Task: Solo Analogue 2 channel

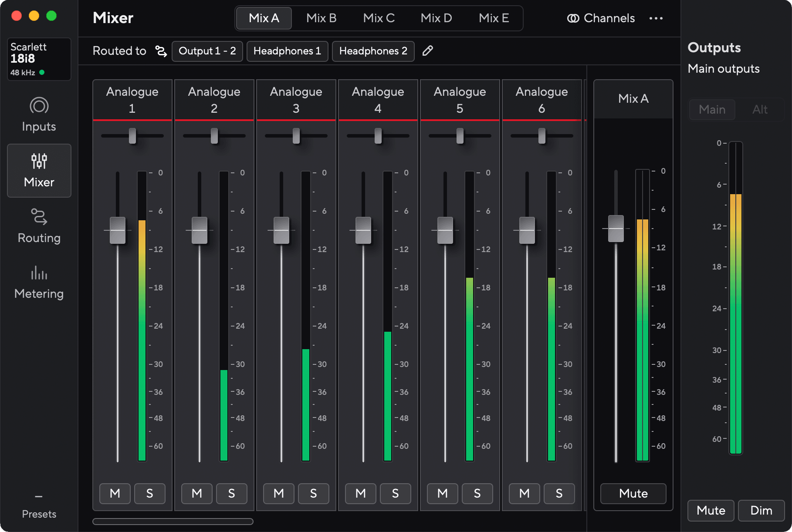Action: 232,494
